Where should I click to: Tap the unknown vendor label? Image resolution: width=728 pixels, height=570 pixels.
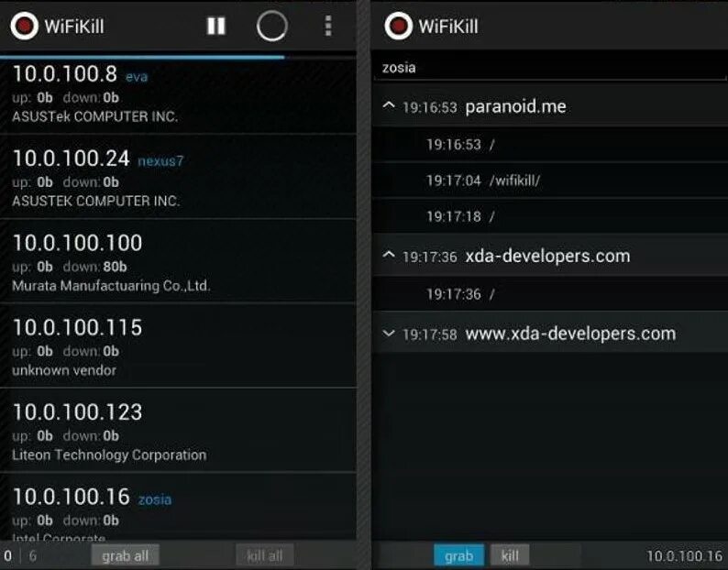[64, 370]
